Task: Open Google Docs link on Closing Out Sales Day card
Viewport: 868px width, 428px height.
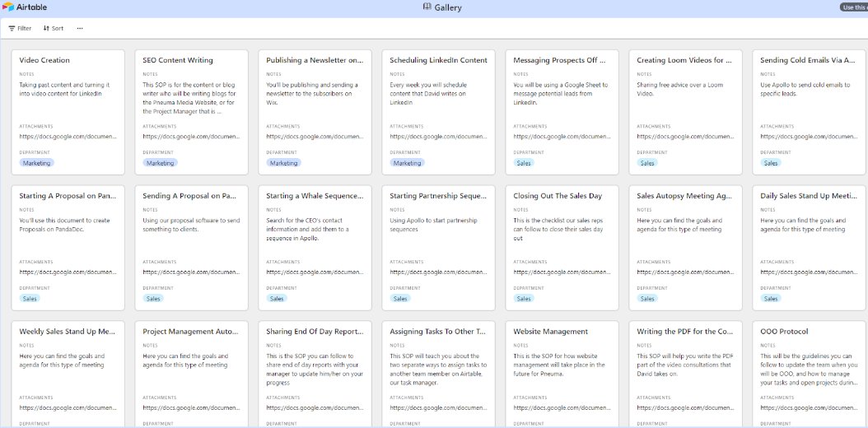Action: tap(562, 272)
